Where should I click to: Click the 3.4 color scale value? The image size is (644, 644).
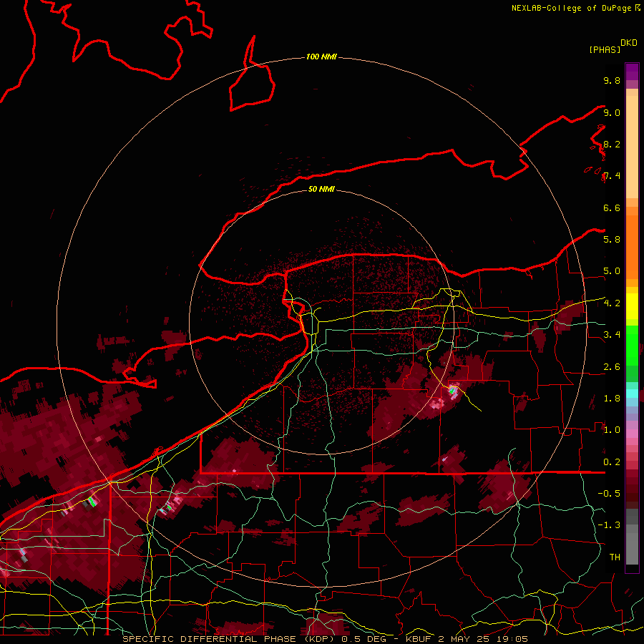click(612, 335)
